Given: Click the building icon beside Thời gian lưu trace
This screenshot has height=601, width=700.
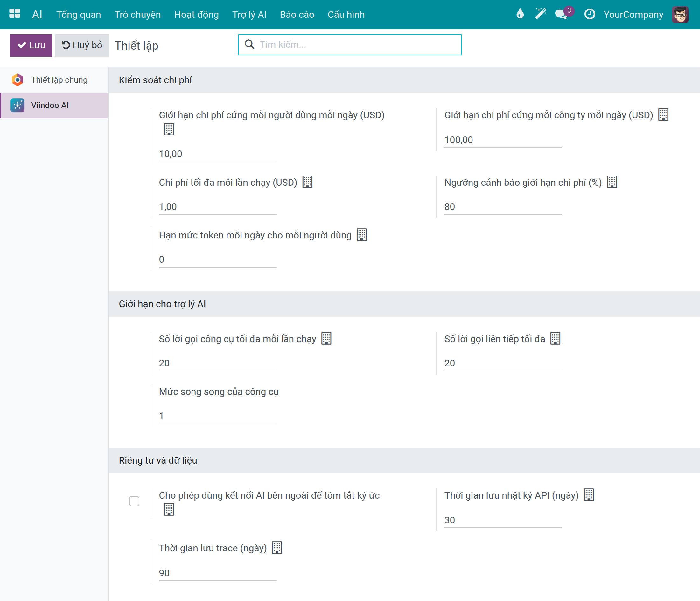Looking at the screenshot, I should [277, 548].
